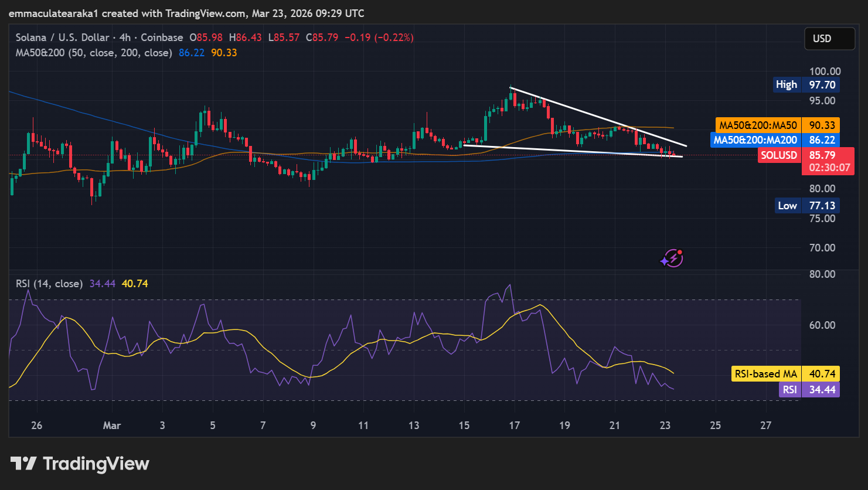
Task: Click the purple lightning replay icon
Action: tap(672, 258)
